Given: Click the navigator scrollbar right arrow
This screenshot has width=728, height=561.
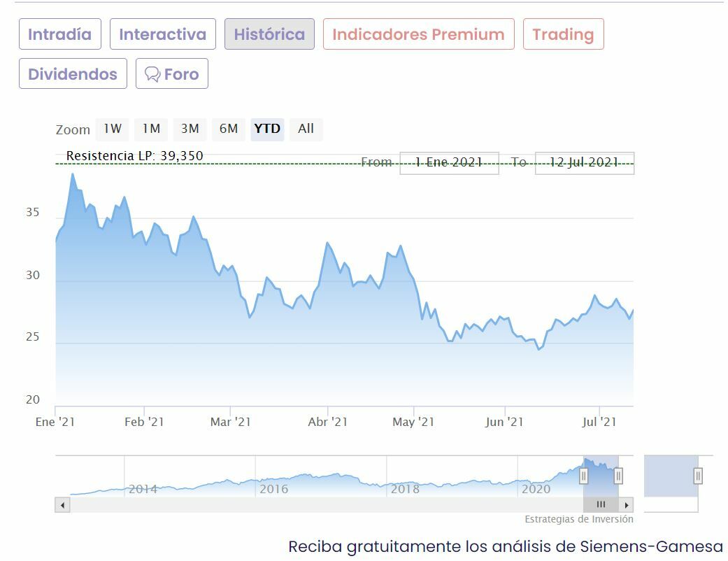Looking at the screenshot, I should (627, 504).
